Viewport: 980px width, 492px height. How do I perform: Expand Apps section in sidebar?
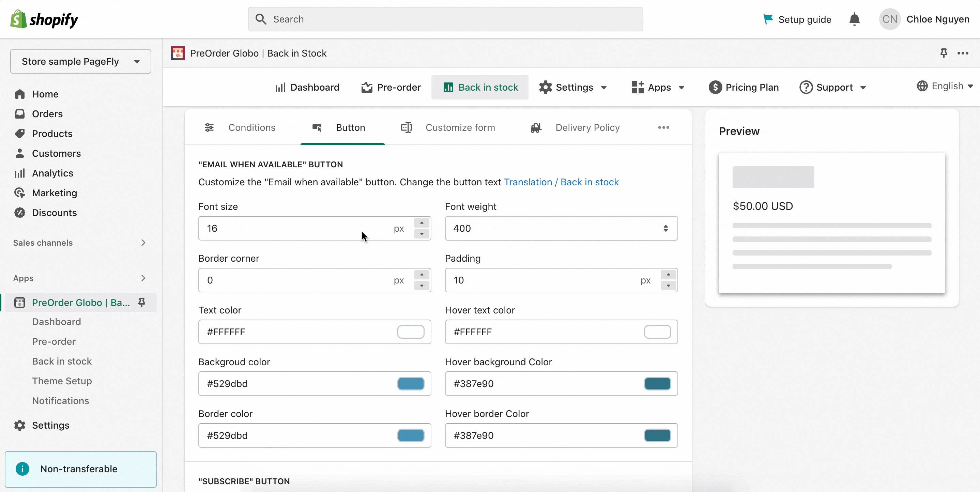coord(143,278)
